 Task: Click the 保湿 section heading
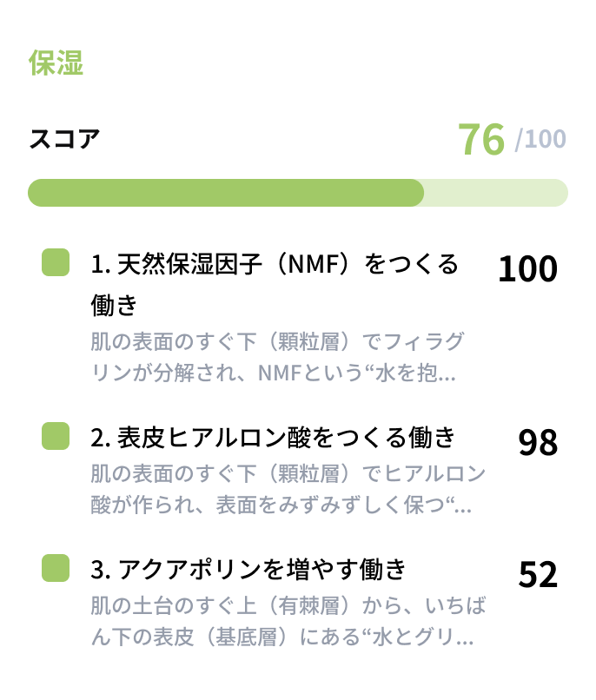[56, 63]
